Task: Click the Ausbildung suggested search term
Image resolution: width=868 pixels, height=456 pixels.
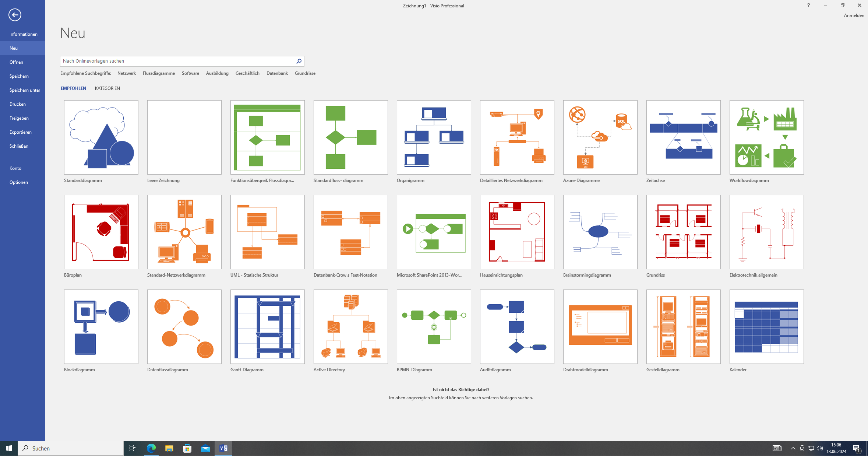Action: click(x=217, y=73)
